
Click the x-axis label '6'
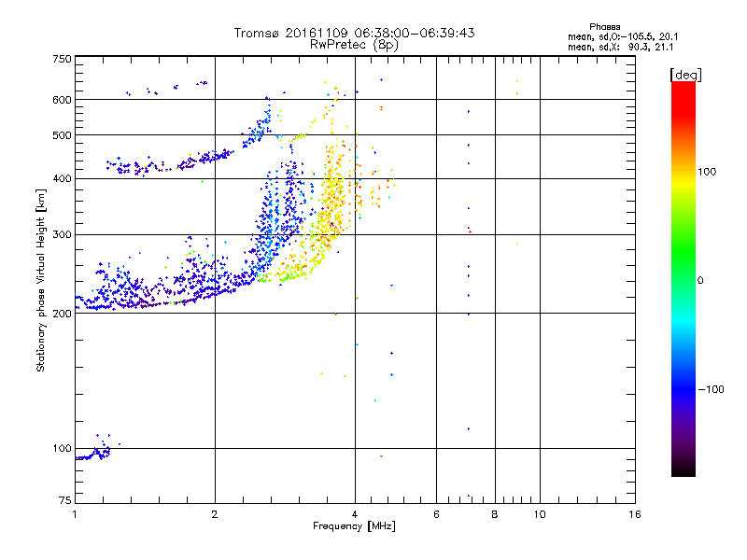click(436, 514)
